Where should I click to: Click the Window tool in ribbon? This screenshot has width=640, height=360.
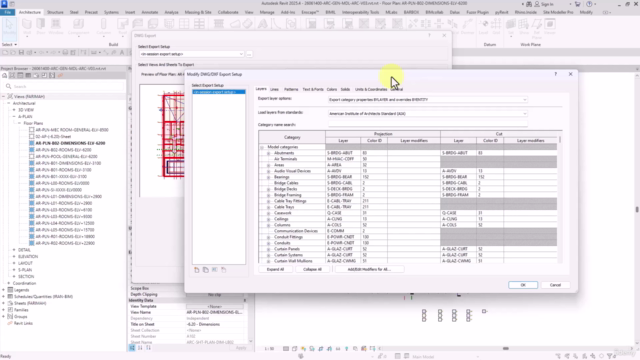tap(56, 27)
